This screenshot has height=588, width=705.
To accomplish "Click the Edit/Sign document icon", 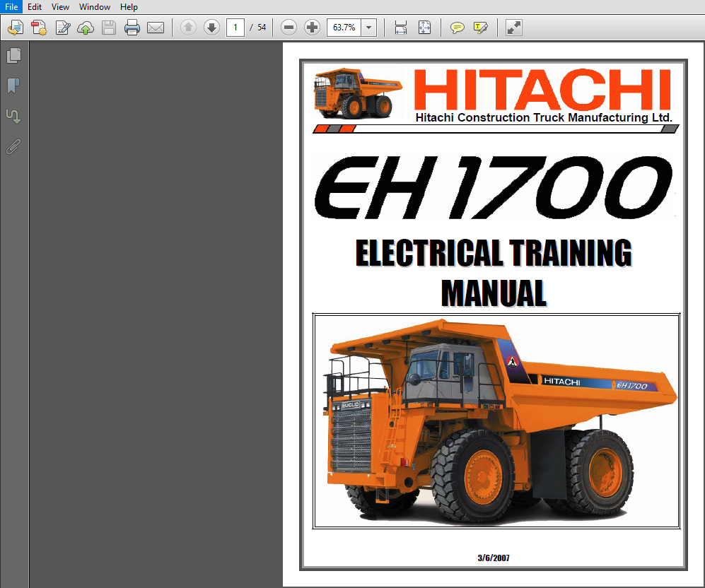I will point(62,28).
